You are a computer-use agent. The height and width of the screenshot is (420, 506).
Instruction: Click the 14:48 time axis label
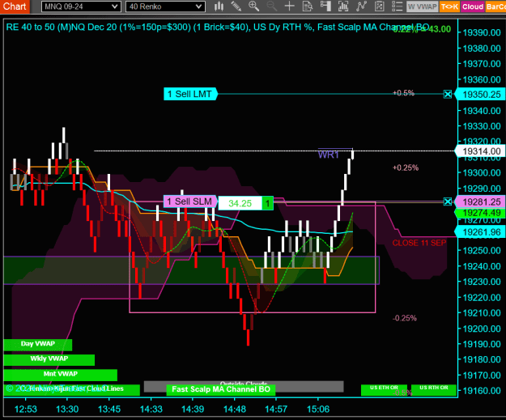coord(235,409)
